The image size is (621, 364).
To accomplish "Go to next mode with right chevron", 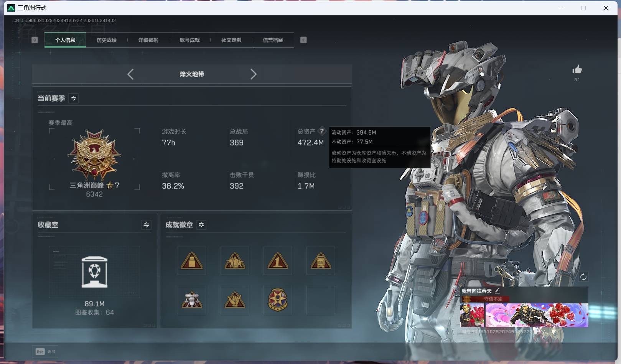I will pyautogui.click(x=253, y=74).
